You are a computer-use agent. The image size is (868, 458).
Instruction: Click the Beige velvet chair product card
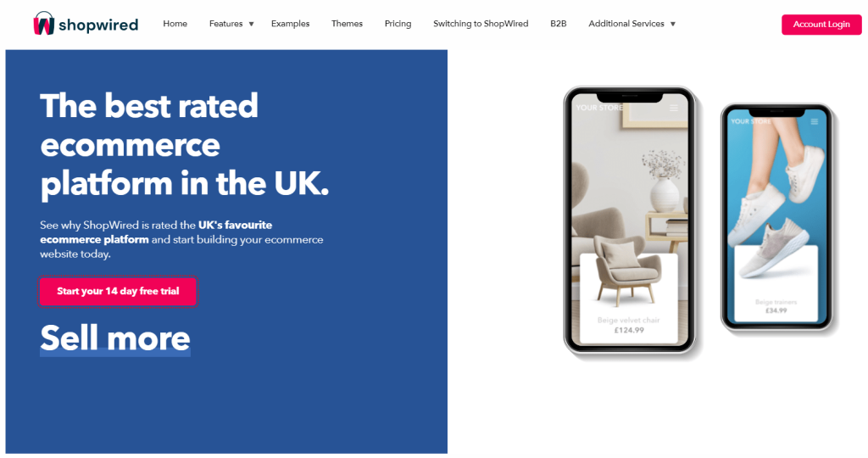click(x=629, y=299)
